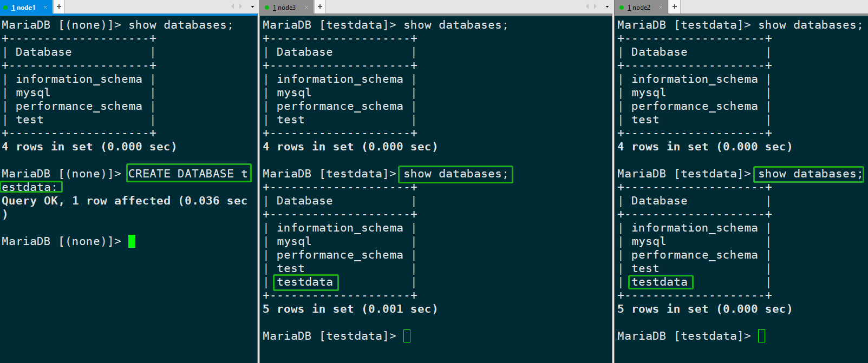Click 'test' row in node1 output
This screenshot has width=868, height=363.
(30, 120)
